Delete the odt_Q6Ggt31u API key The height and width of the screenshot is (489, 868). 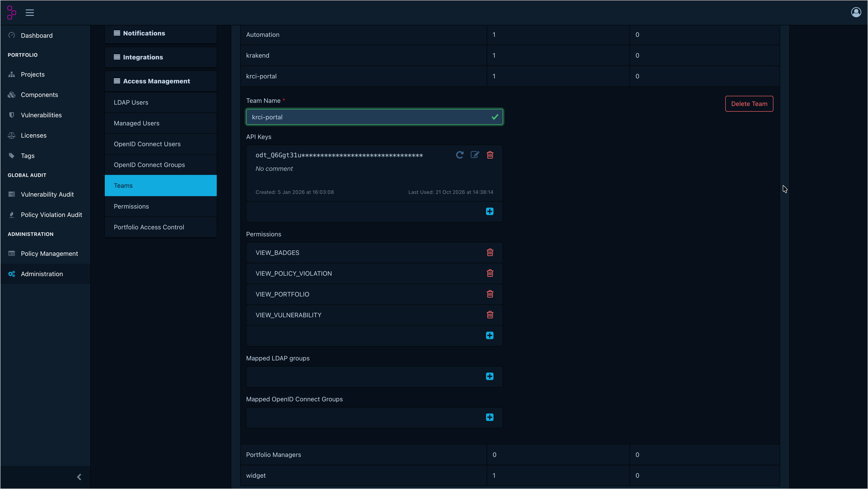coord(490,155)
